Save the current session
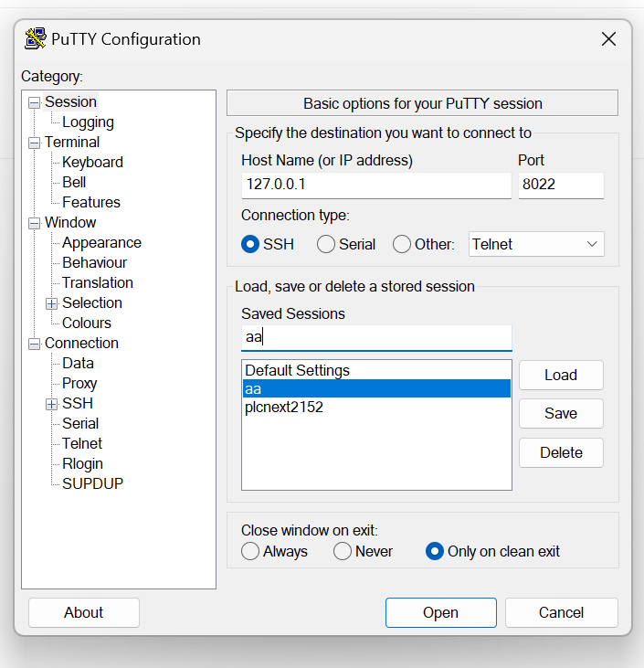This screenshot has width=644, height=668. pos(561,413)
